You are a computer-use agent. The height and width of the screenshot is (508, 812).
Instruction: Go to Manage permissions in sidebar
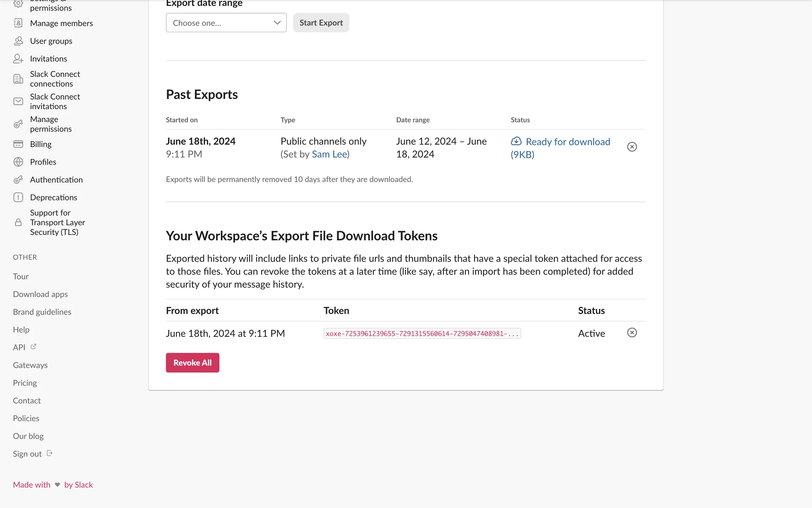(x=51, y=124)
